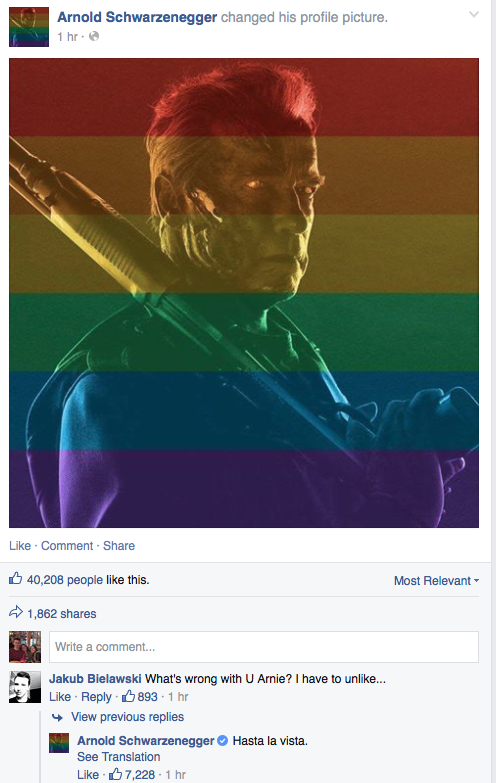
Task: Like the post below the photo
Action: click(x=20, y=545)
